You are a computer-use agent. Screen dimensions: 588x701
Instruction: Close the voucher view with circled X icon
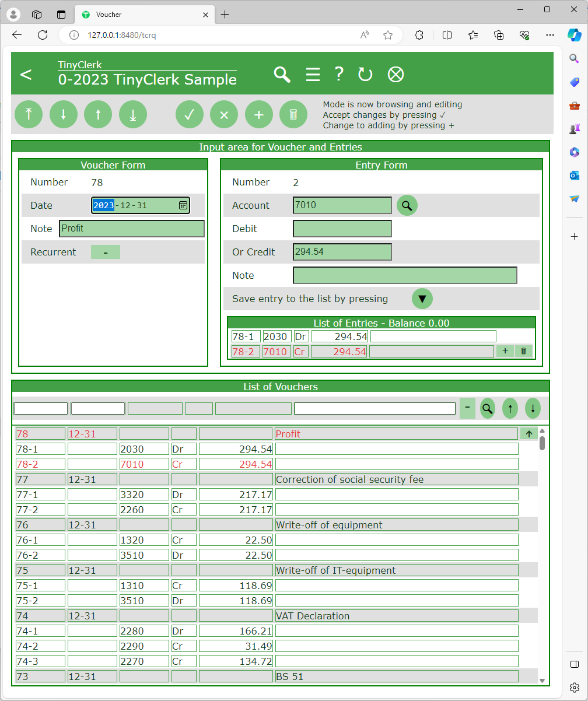pyautogui.click(x=396, y=75)
